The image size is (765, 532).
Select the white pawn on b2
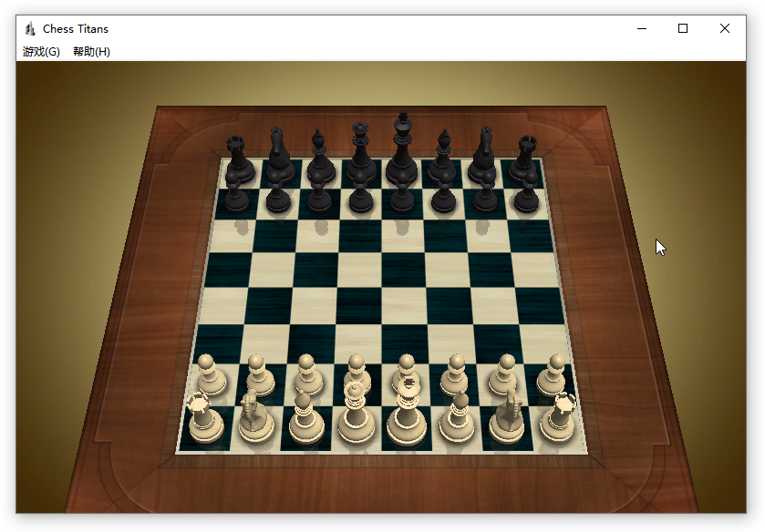tap(260, 374)
